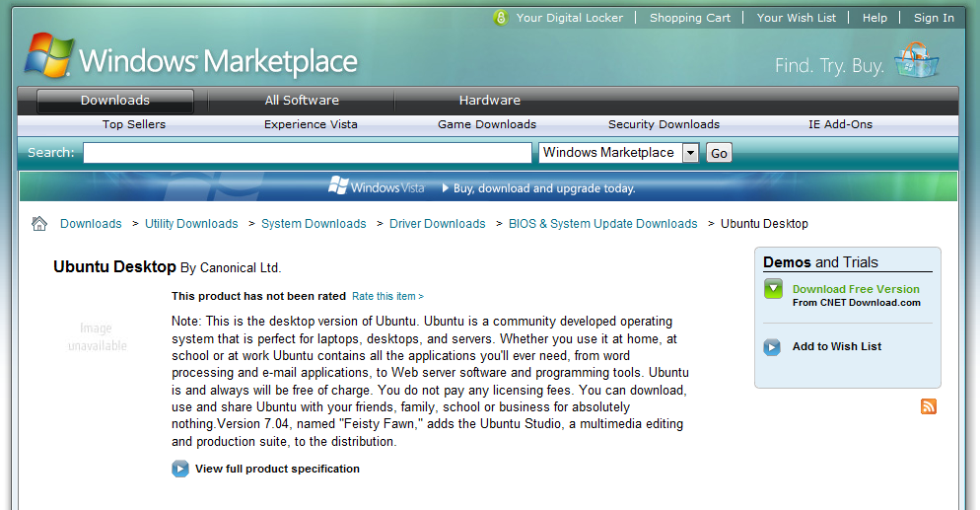The height and width of the screenshot is (510, 980).
Task: Click the Go search button
Action: pos(719,153)
